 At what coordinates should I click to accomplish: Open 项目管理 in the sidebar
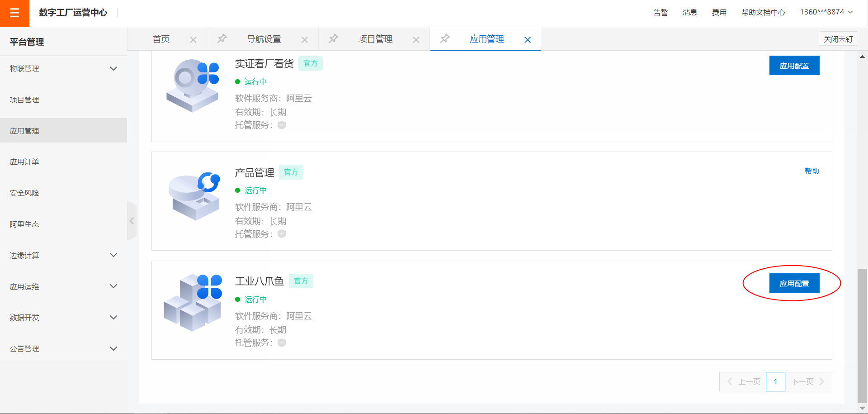63,100
